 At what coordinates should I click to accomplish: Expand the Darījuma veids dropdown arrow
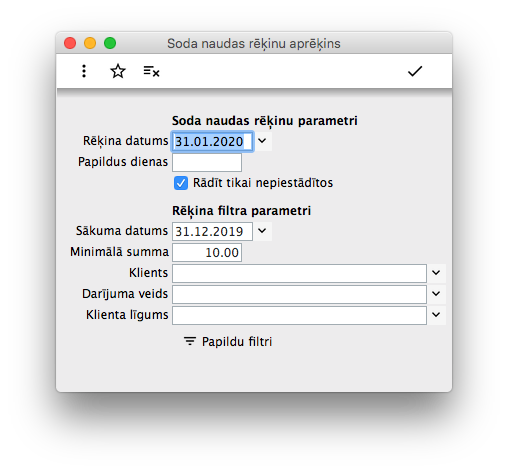pos(436,294)
